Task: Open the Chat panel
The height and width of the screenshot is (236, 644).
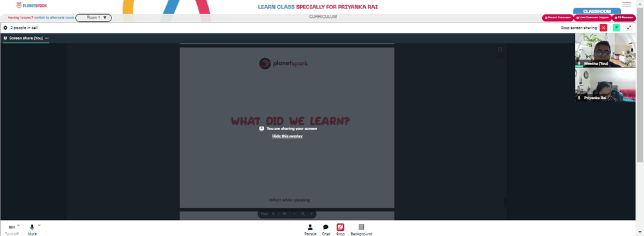Action: pyautogui.click(x=326, y=230)
